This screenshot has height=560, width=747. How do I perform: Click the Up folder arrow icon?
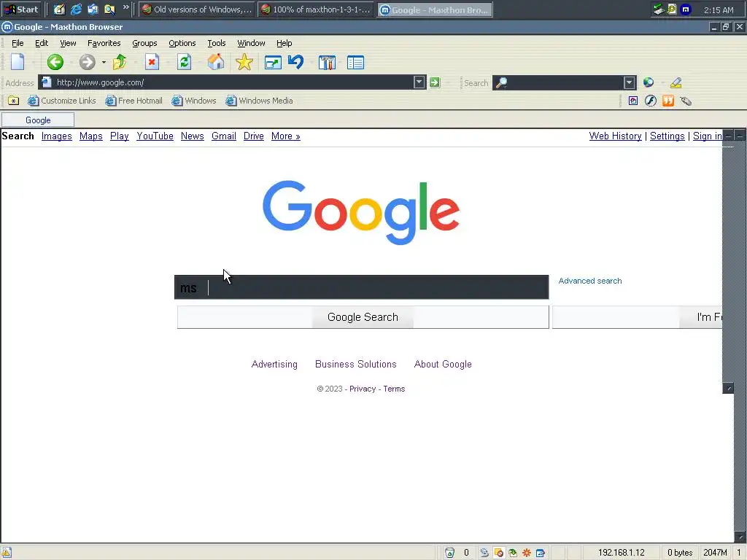[x=120, y=62]
